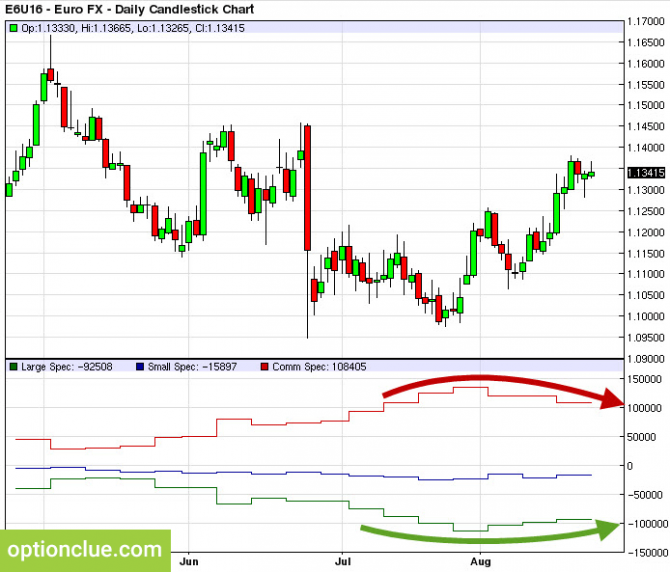Click the 1.17000 price axis label
Viewport: 670px width, 572px height.
646,21
